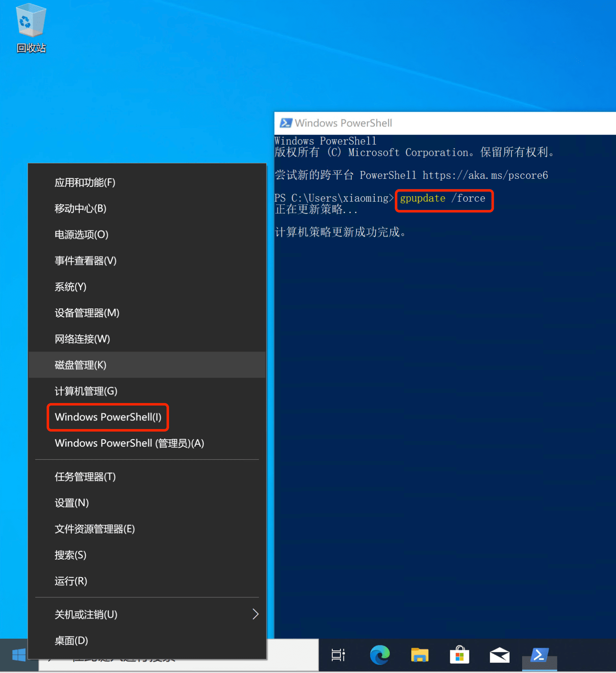Screen dimensions: 616x673
Task: Open 移动中心(B) from the menu
Action: (147, 208)
